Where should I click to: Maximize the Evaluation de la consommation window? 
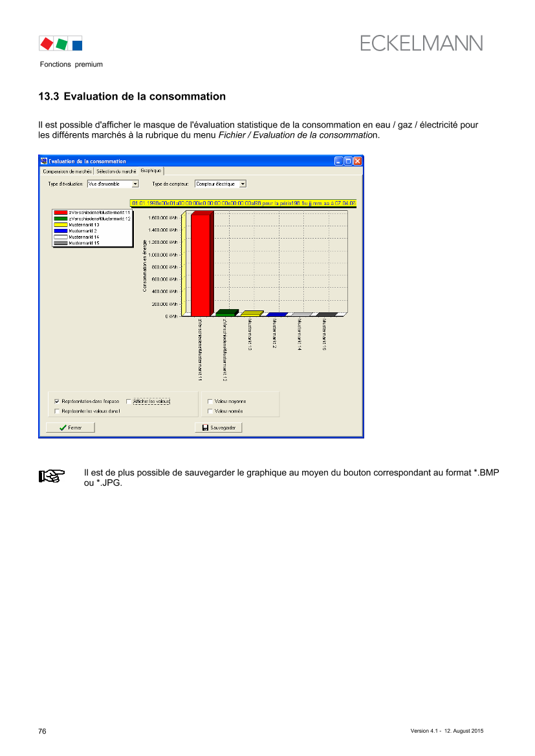348,161
